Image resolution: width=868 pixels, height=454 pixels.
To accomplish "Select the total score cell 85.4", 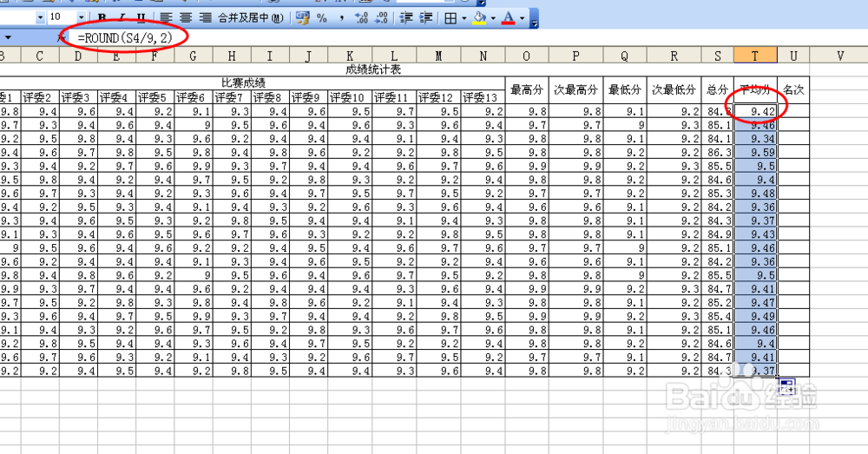I will [718, 316].
